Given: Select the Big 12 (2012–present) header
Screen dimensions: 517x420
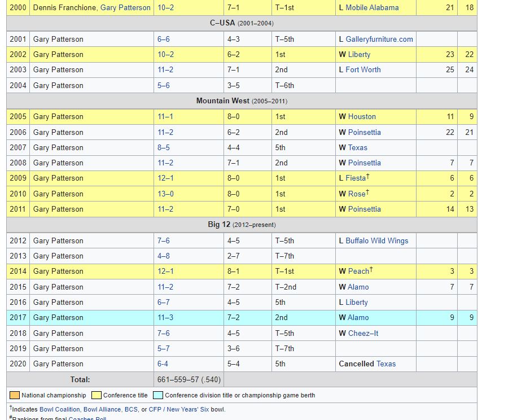Looking at the screenshot, I should [x=242, y=225].
